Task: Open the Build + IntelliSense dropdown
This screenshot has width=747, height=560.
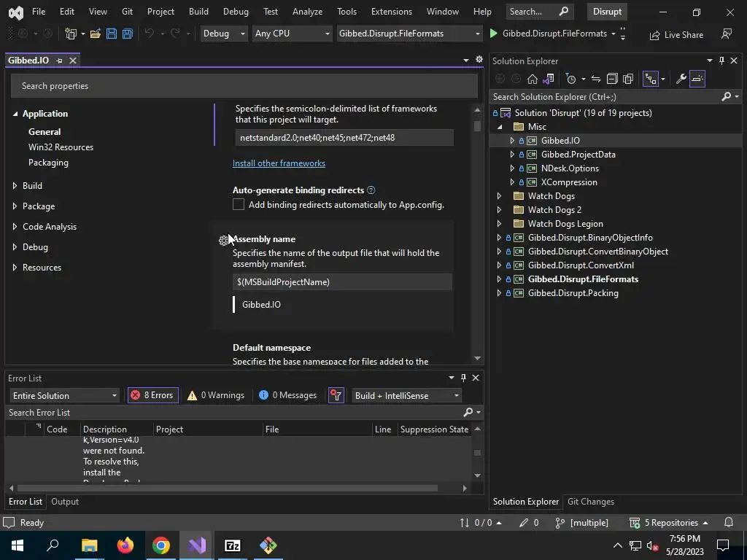Action: [407, 396]
